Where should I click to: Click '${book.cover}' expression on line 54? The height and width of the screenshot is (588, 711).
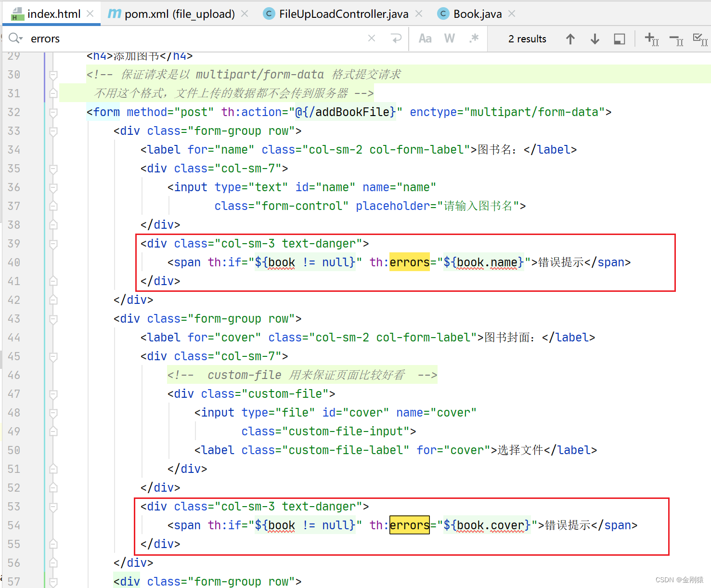pyautogui.click(x=487, y=525)
